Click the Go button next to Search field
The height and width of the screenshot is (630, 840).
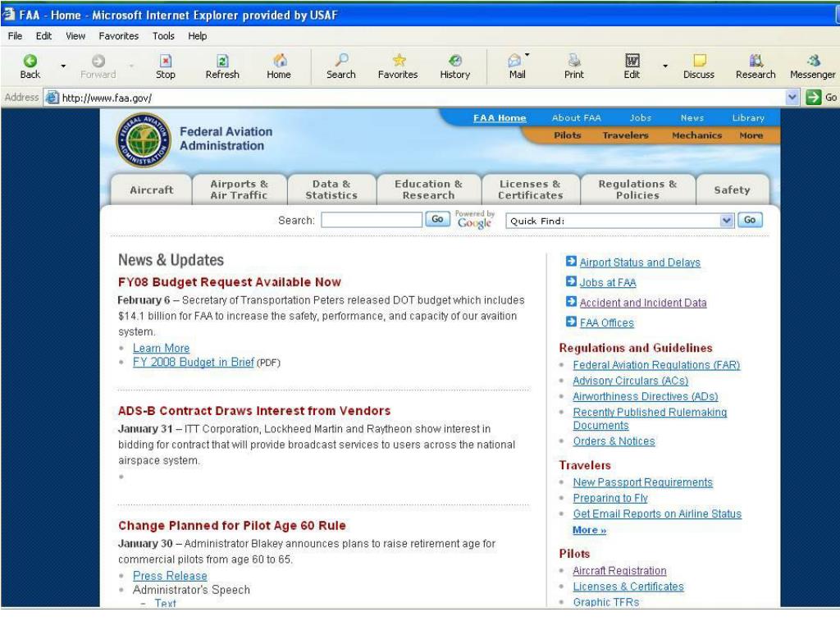pos(437,219)
